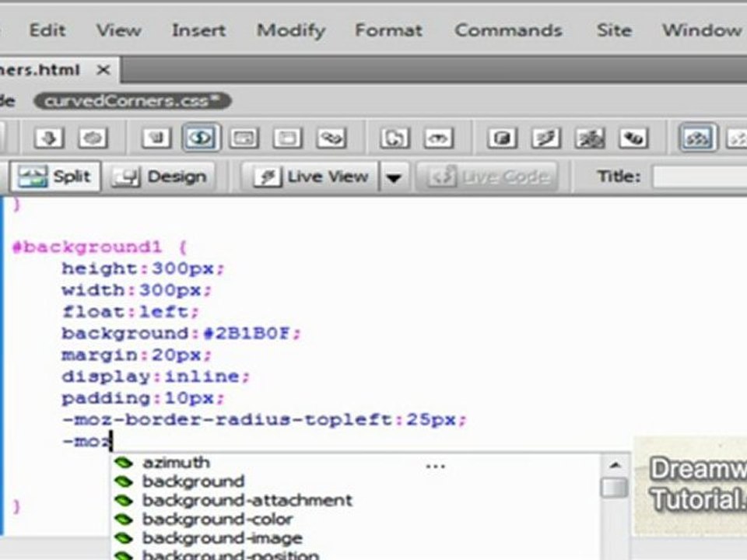Click the float:left line
The height and width of the screenshot is (560, 747).
click(x=131, y=313)
